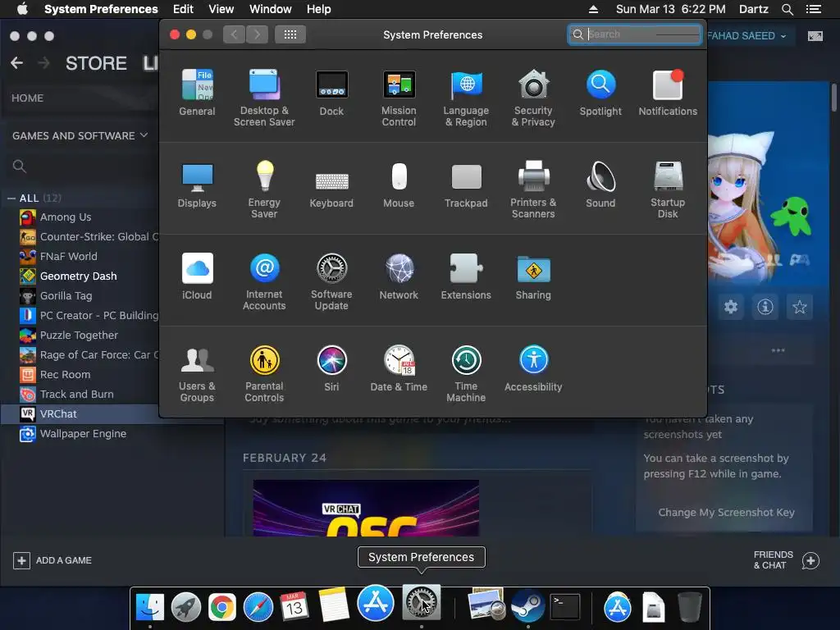
Task: Open Notification Center from menu bar
Action: coord(813,9)
